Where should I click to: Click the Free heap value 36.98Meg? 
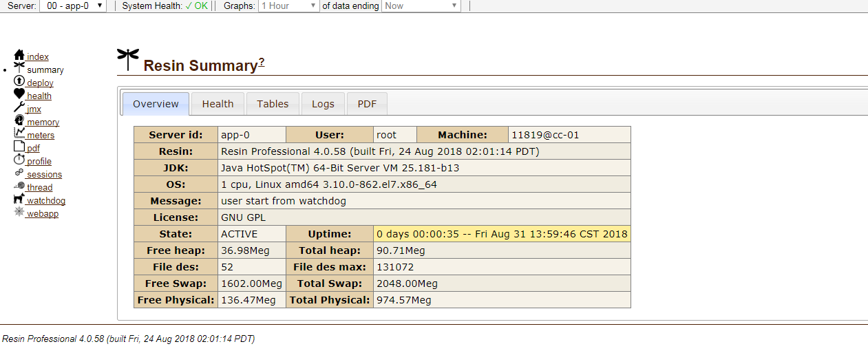point(251,250)
